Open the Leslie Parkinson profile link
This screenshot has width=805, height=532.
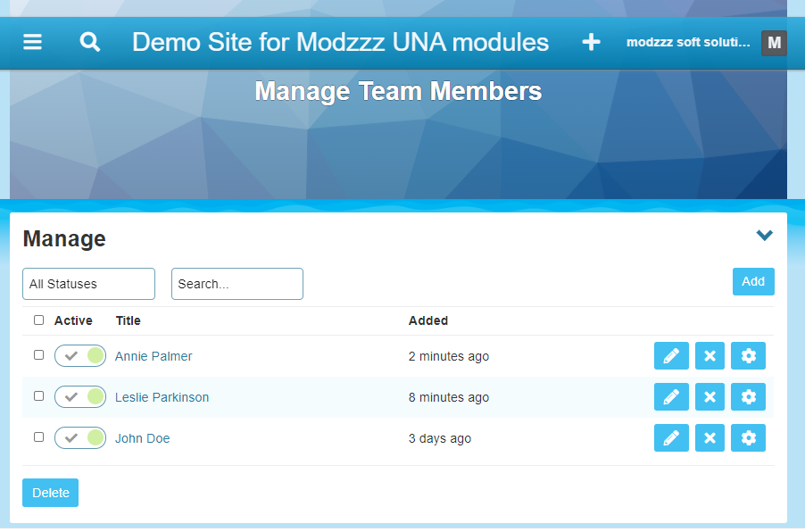(x=162, y=397)
